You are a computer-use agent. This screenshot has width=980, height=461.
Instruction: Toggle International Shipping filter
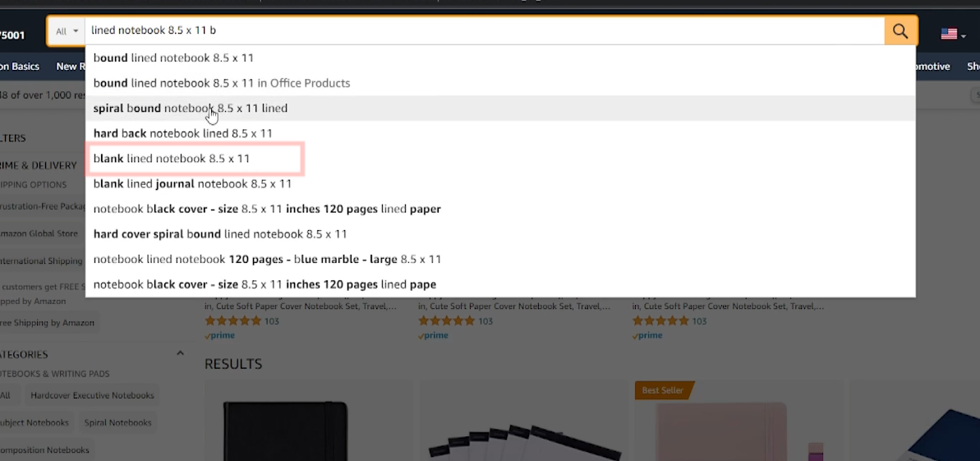coord(41,260)
